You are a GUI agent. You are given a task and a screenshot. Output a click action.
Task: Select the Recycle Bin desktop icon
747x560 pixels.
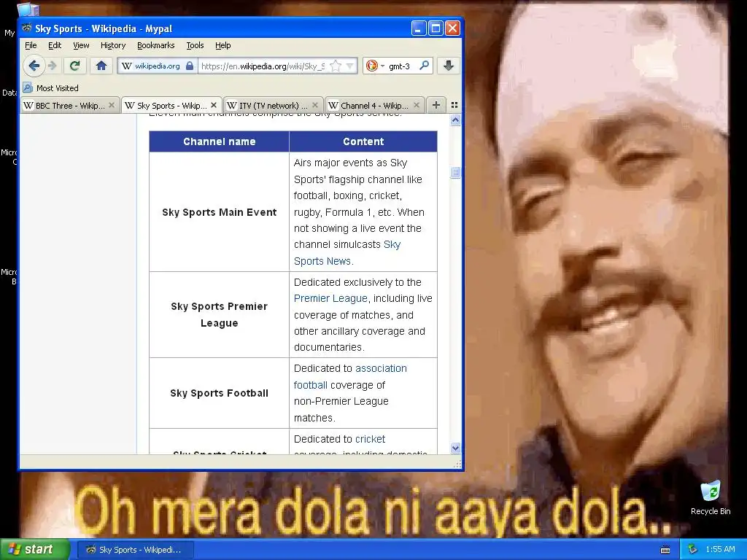[x=711, y=498]
